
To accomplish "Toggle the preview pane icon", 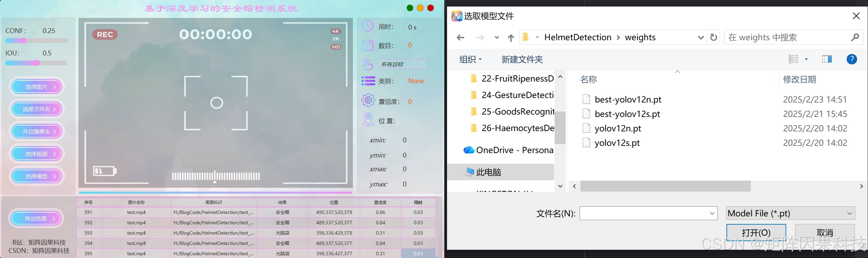I will (x=827, y=59).
